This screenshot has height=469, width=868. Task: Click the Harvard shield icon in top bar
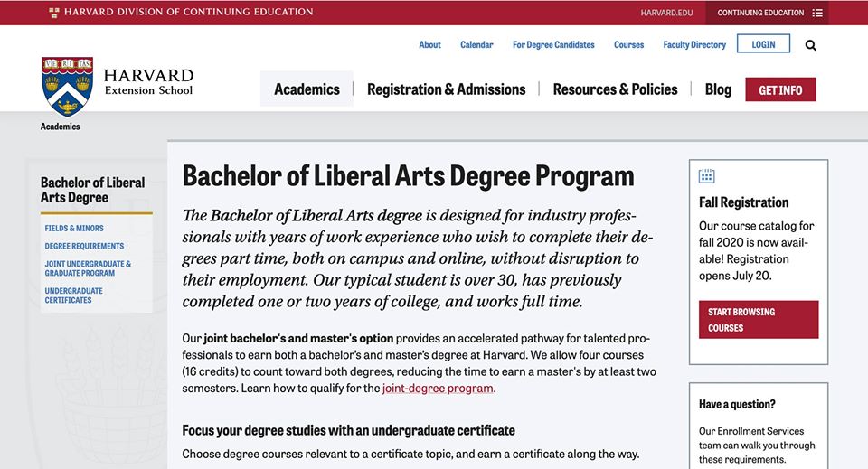[x=54, y=13]
